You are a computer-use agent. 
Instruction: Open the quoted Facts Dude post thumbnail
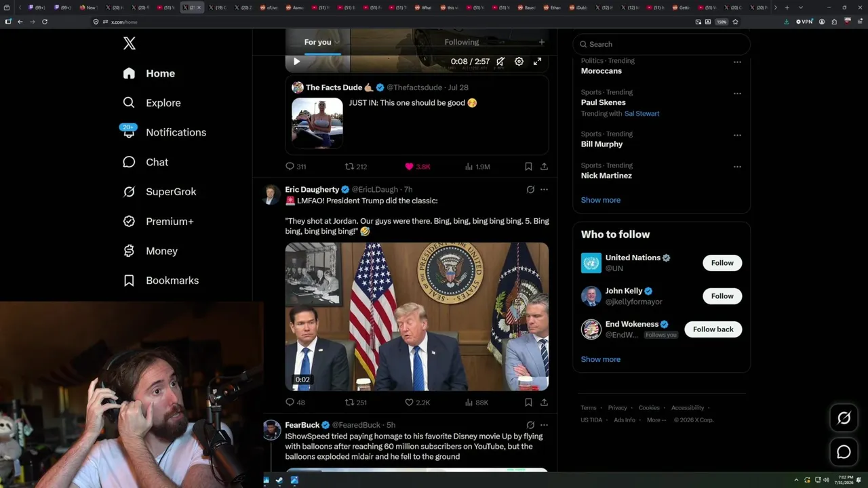point(317,123)
